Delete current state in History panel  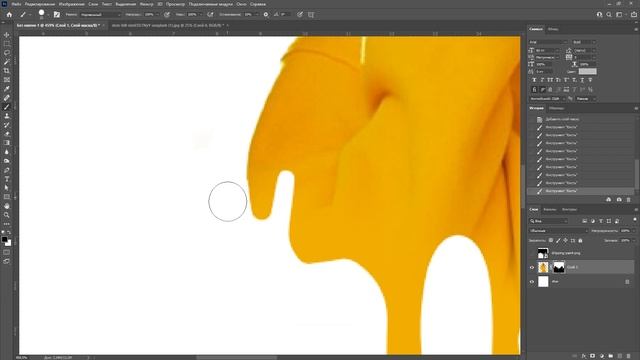629,200
